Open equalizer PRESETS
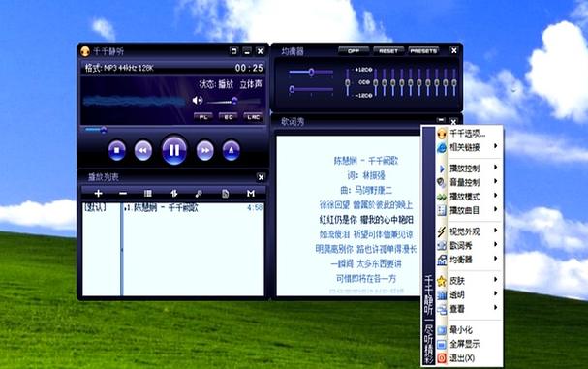Screen dimensions: 588x369 point(423,51)
